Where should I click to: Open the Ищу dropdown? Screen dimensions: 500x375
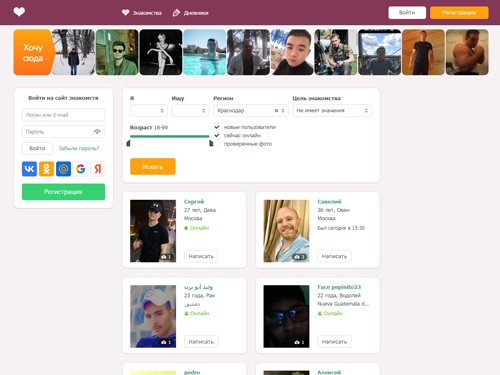190,110
